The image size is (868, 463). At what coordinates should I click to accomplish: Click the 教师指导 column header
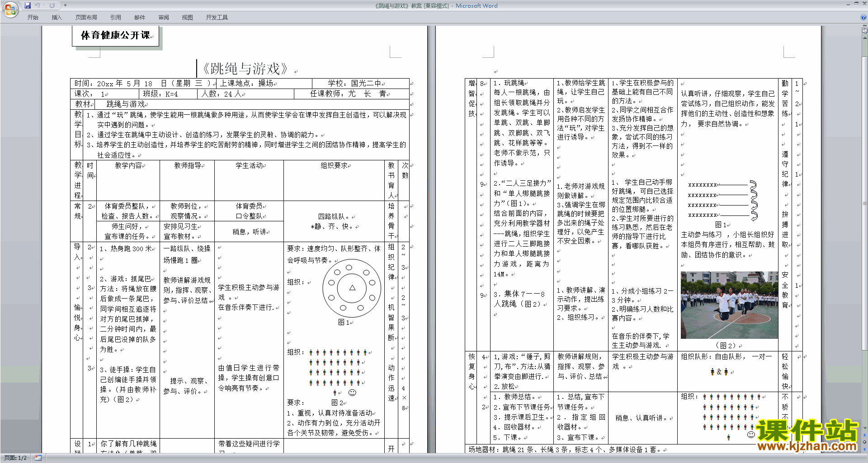[x=187, y=166]
